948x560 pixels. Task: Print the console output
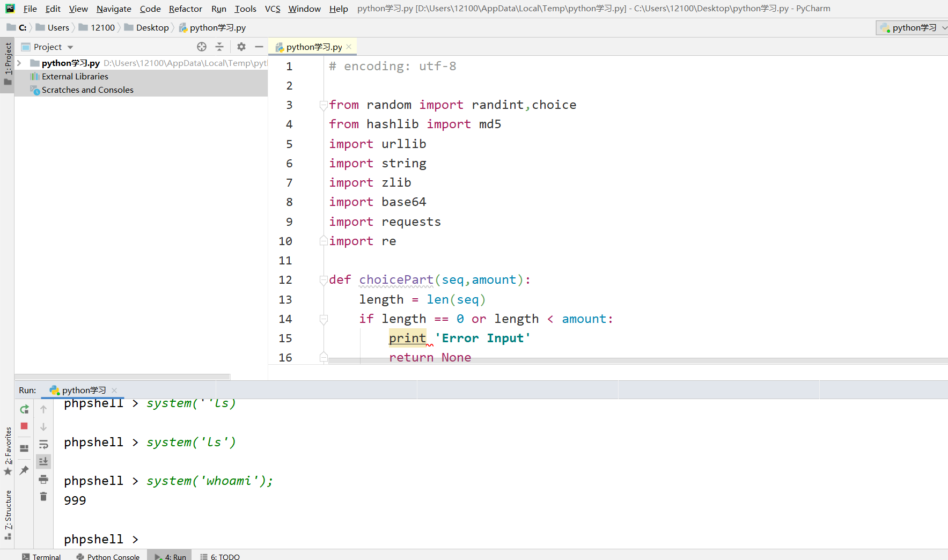43,479
